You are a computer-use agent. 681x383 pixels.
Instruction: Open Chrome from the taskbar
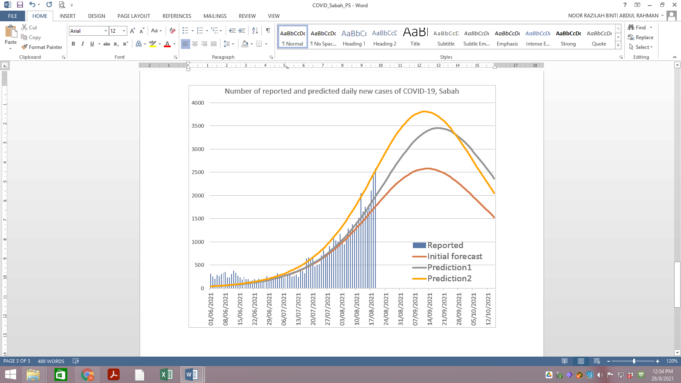coord(87,374)
